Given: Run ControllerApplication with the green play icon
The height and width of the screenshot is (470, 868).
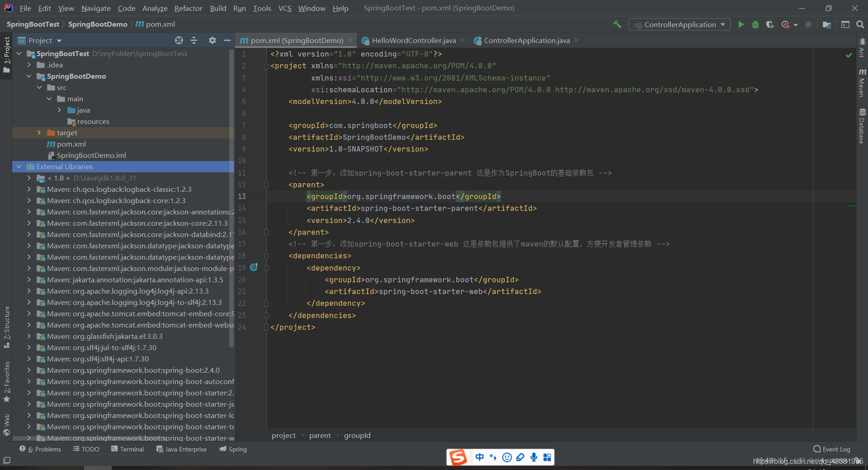Looking at the screenshot, I should [741, 24].
